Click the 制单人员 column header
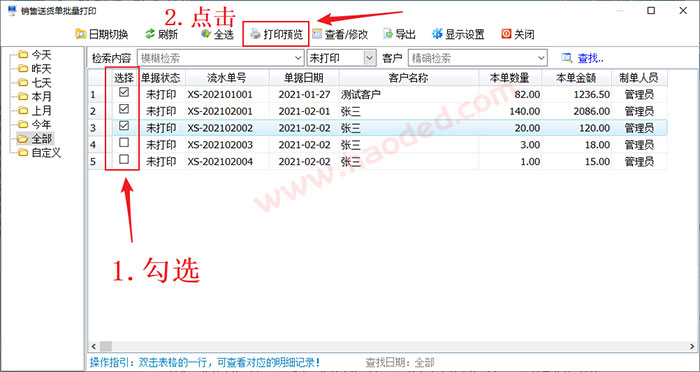 (639, 78)
